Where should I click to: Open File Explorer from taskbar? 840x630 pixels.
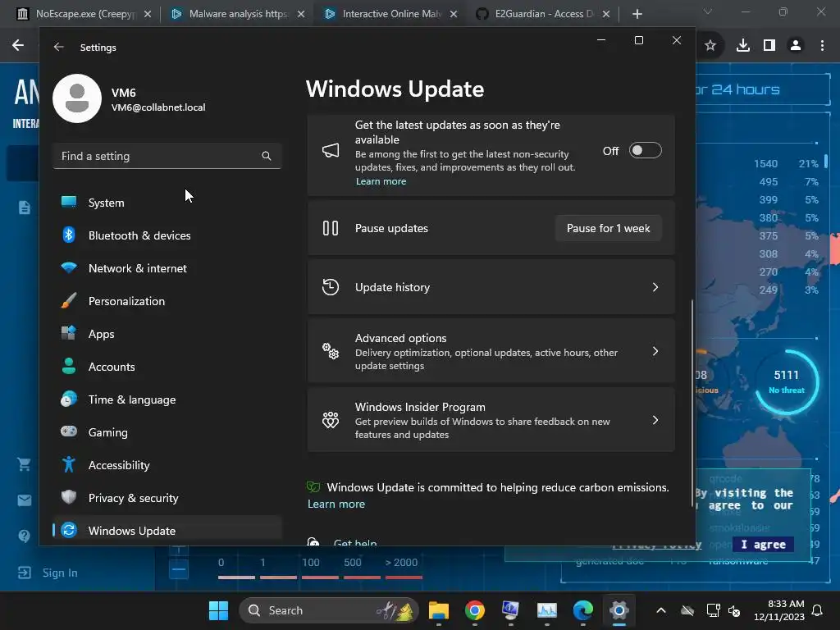pos(439,610)
